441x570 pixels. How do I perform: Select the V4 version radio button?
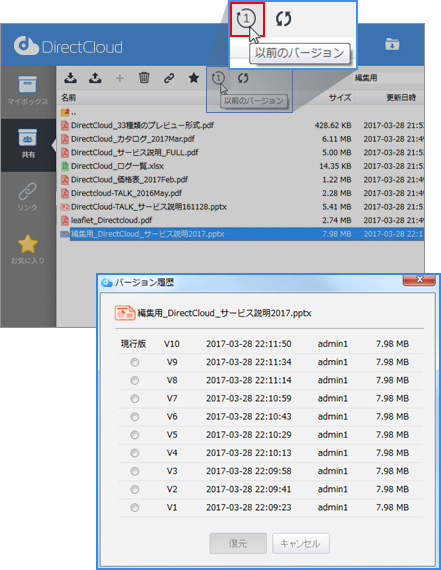coord(135,453)
